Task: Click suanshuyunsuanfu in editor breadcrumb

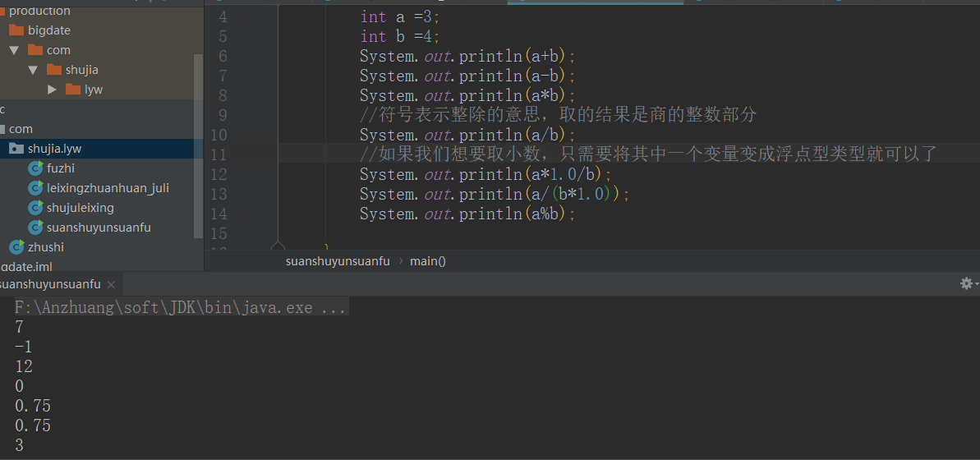Action: click(338, 261)
